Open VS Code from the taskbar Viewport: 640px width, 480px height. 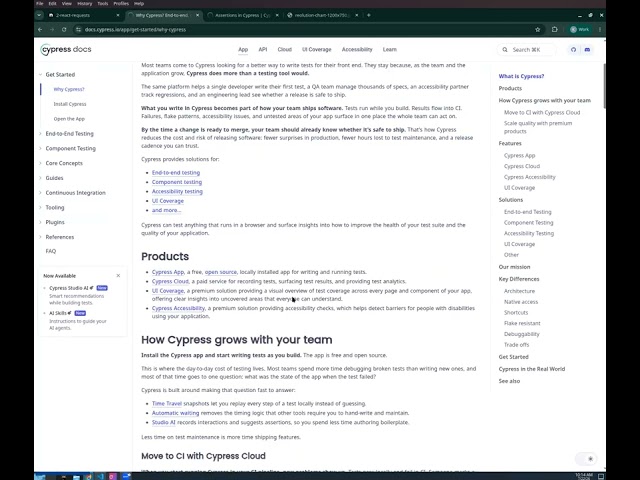pos(100,476)
